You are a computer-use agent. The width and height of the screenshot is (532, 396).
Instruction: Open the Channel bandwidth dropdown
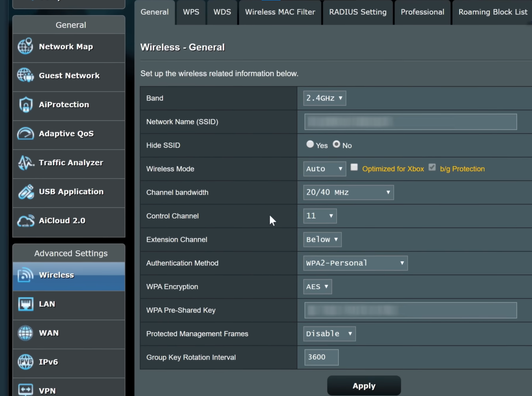tap(348, 193)
